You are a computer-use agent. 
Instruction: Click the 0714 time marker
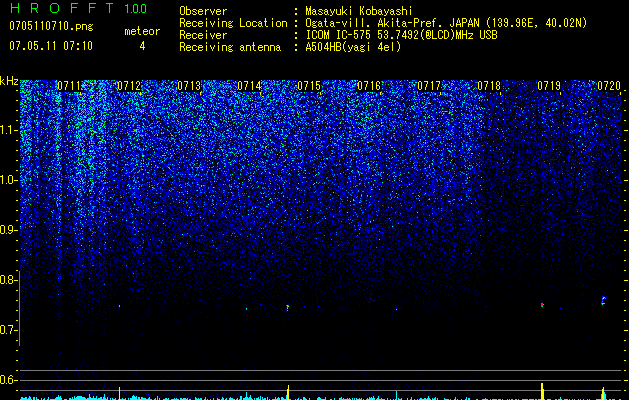pyautogui.click(x=249, y=86)
